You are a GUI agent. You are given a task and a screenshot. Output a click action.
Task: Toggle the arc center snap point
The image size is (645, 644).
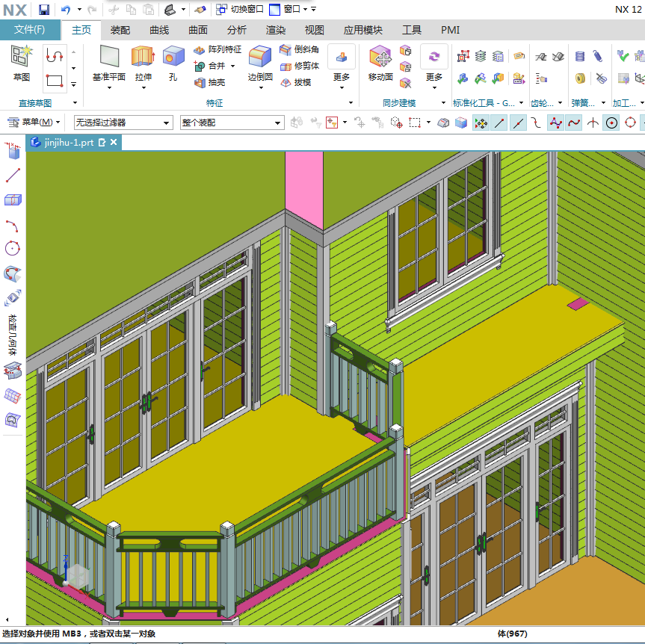[611, 123]
